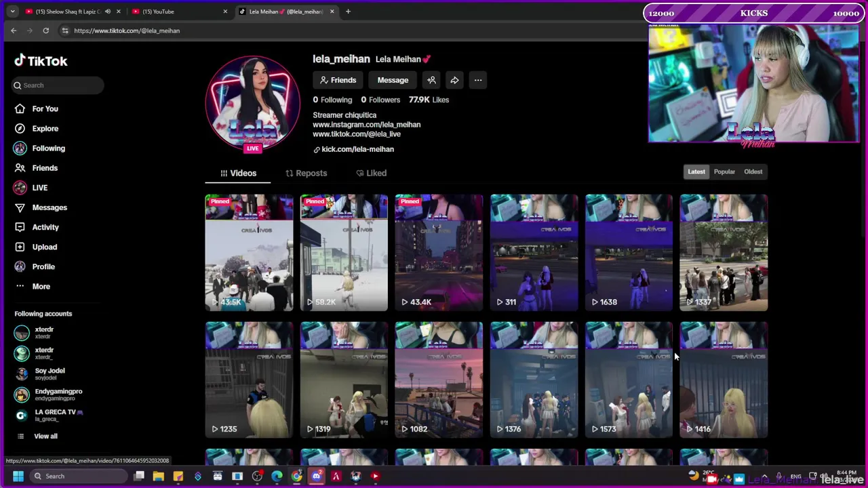
Task: Open the tab search dropdown arrow
Action: (x=12, y=12)
